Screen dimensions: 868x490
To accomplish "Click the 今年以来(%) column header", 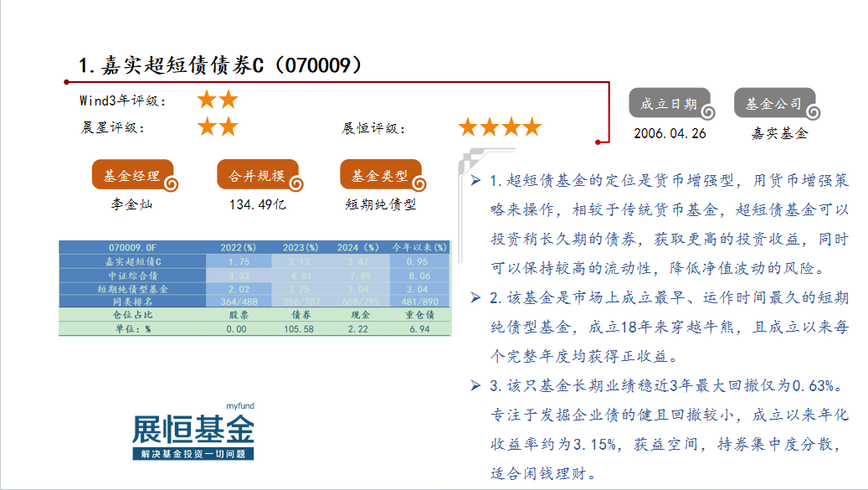I will point(419,248).
